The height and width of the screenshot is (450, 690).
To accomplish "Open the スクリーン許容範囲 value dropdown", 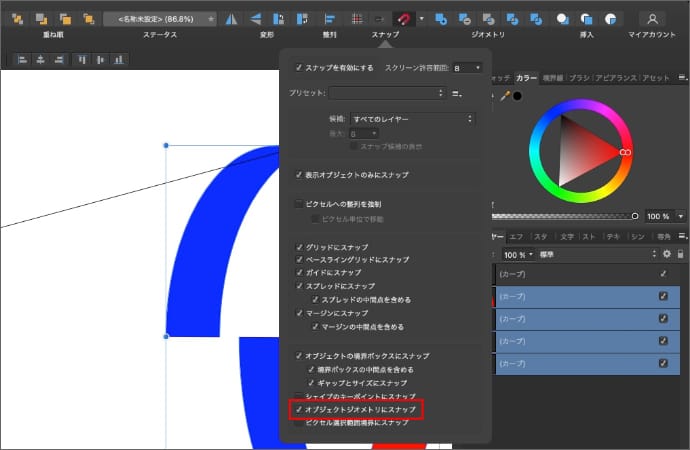I will click(x=466, y=68).
